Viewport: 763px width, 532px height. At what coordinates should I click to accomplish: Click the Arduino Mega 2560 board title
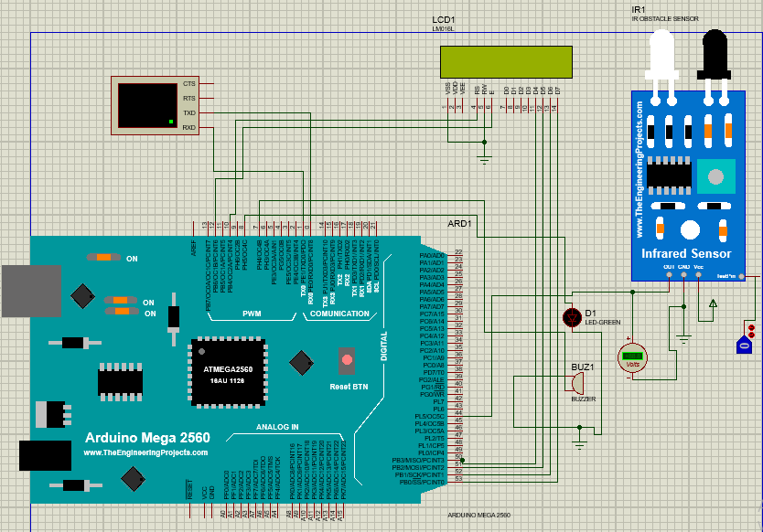tap(147, 438)
